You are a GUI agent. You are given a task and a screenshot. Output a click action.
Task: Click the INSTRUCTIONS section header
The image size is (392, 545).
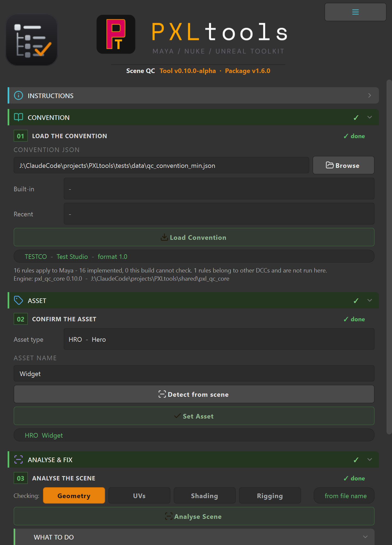coord(193,95)
